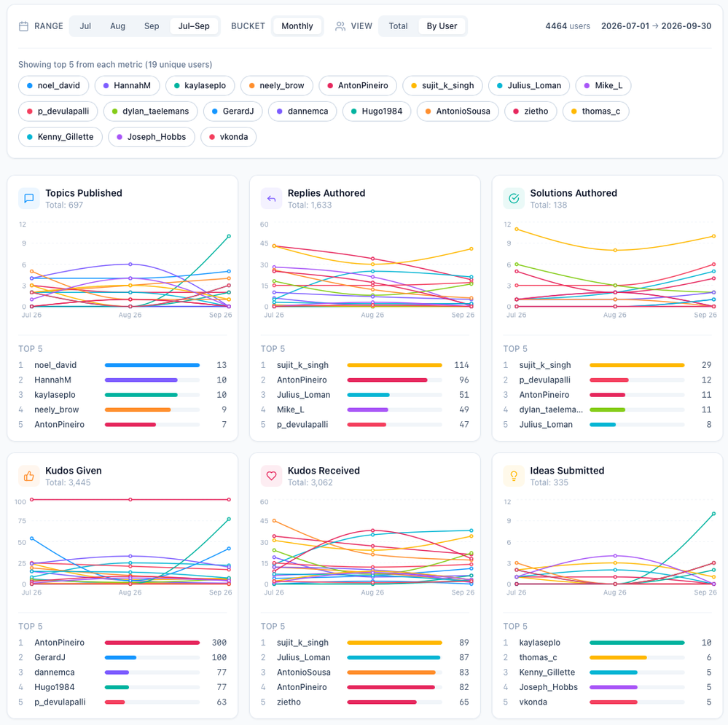The image size is (728, 725).
Task: Click the Topics Published speech bubble icon
Action: coord(29,198)
